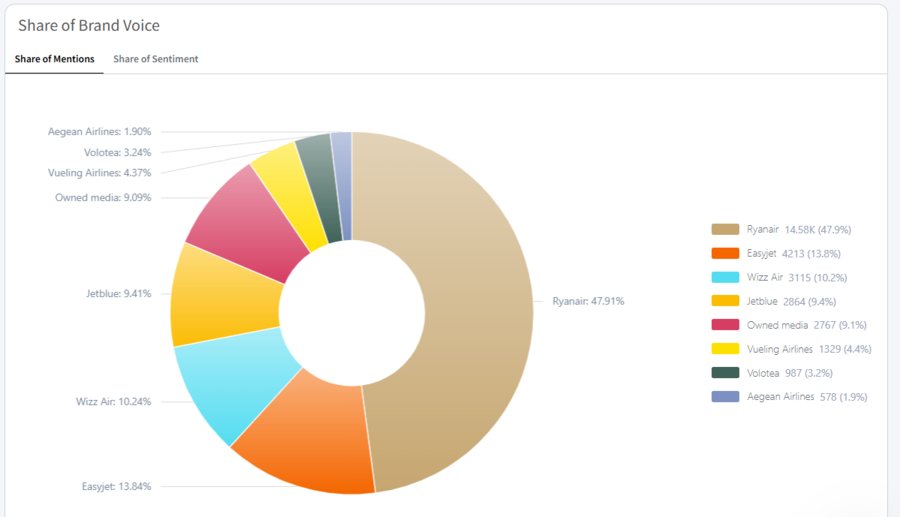Viewport: 900px width, 517px height.
Task: Click 'Vueling Airlines: 4.37%' chart label
Action: [100, 173]
